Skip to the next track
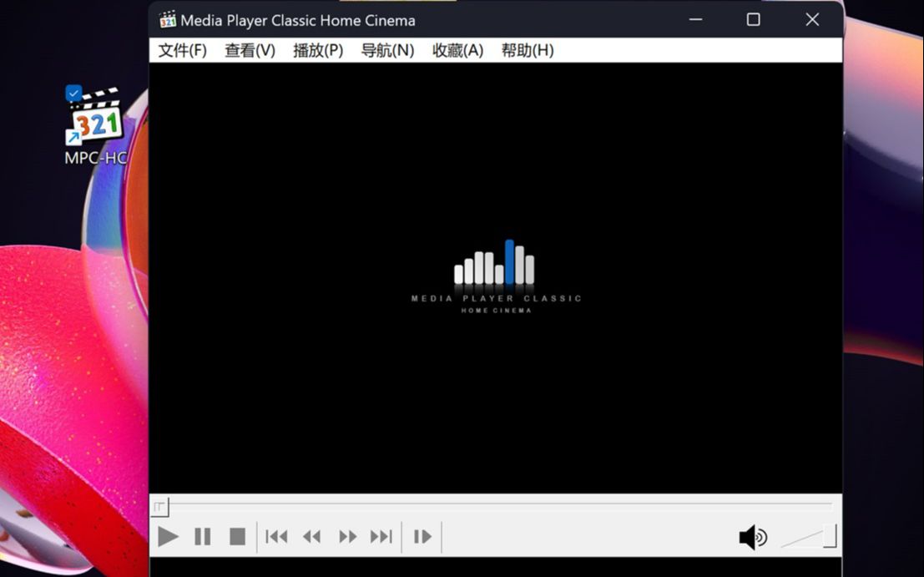Screen dimensions: 924x577 (381, 537)
